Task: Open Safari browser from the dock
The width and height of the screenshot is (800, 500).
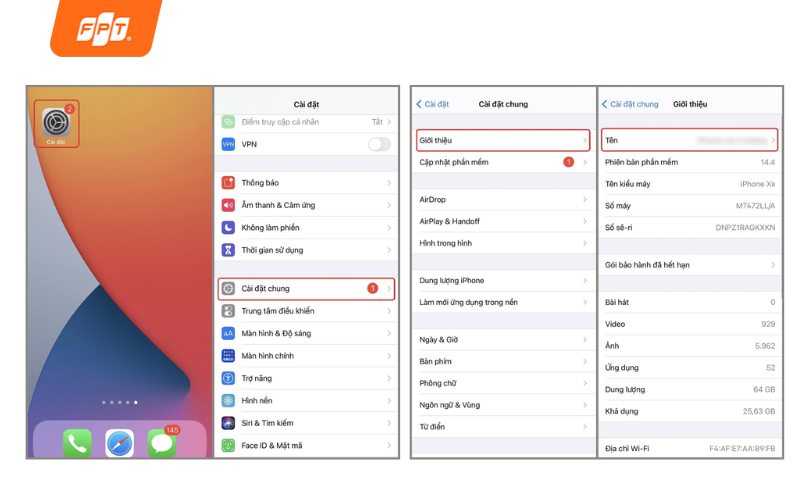Action: point(120,441)
